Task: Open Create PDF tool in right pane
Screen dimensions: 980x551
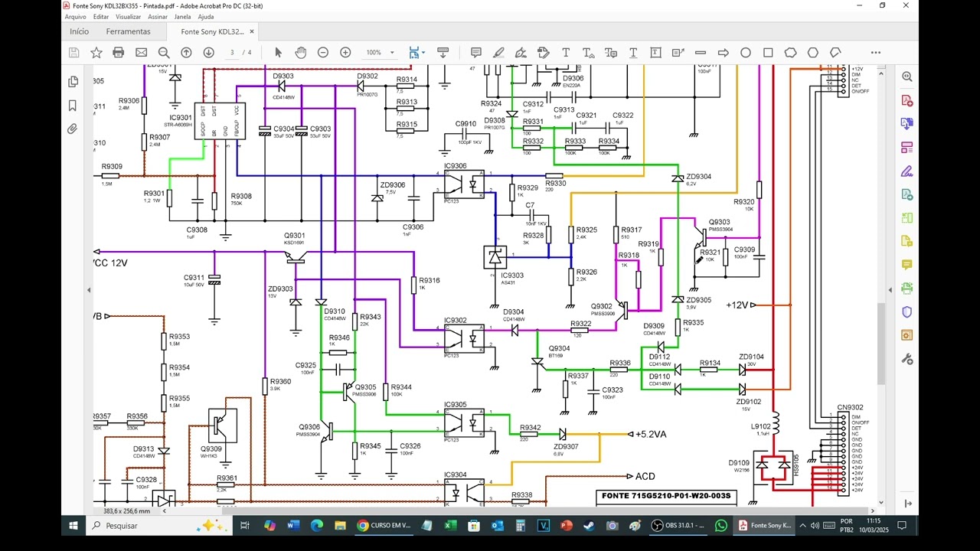Action: [906, 100]
